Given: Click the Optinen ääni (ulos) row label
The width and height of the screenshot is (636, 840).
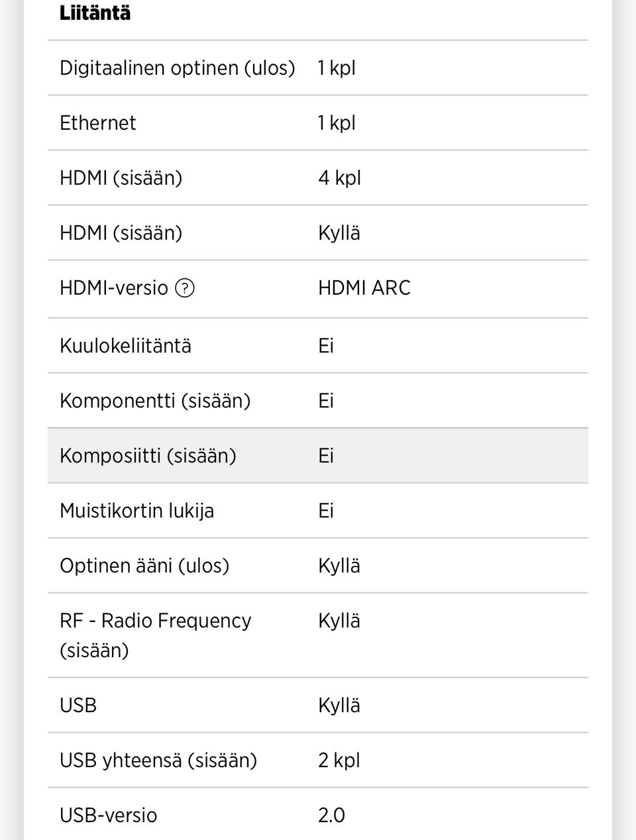Looking at the screenshot, I should [144, 566].
